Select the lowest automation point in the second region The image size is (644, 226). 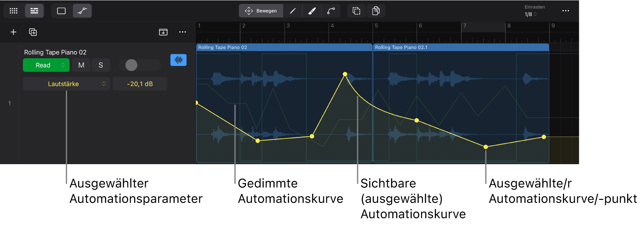486,147
